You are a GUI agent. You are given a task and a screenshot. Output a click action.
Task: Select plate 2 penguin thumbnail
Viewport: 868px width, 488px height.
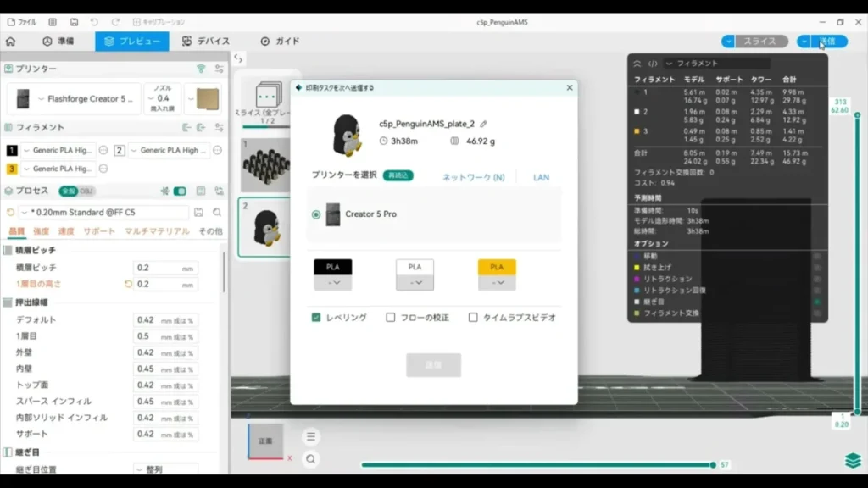coord(265,227)
